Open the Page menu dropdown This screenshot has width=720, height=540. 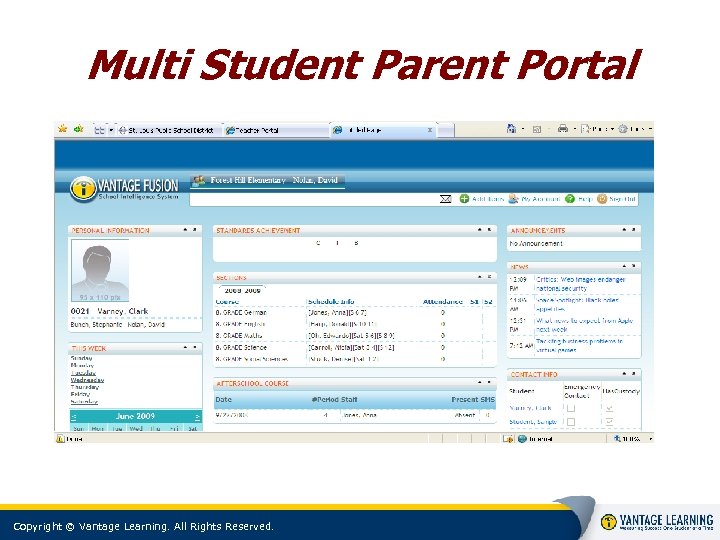pyautogui.click(x=598, y=129)
